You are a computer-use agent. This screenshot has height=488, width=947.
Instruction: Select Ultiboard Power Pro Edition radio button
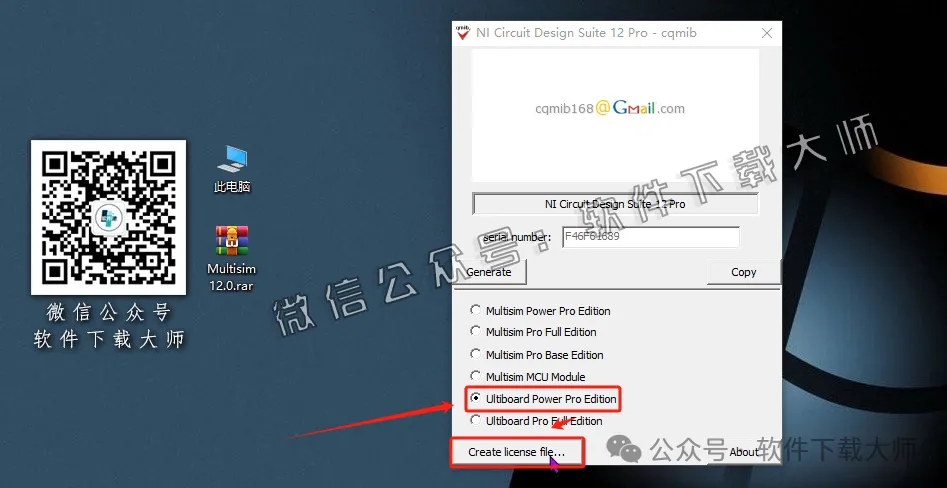tap(476, 399)
